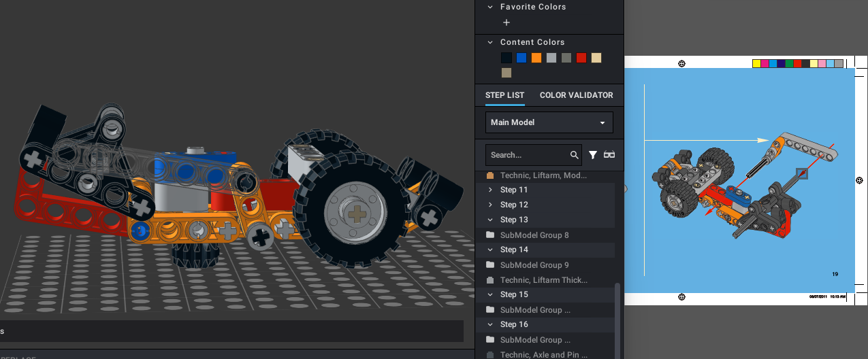Pick the dark gray content color swatch
This screenshot has width=868, height=359.
point(566,58)
